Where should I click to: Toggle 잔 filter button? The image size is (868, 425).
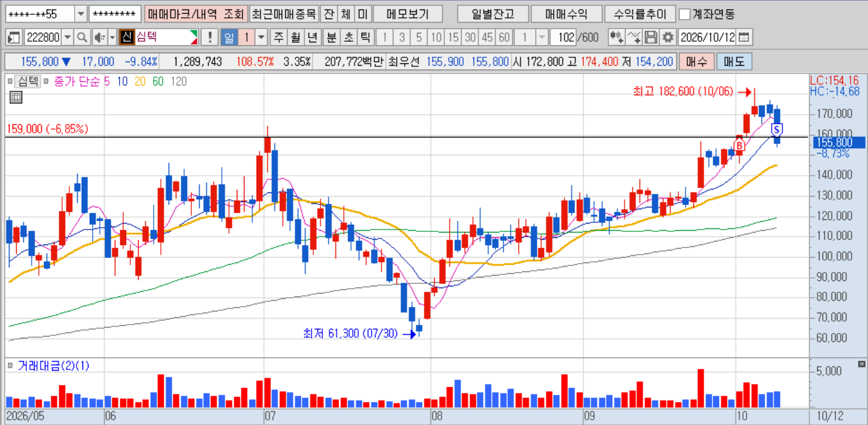tap(329, 14)
